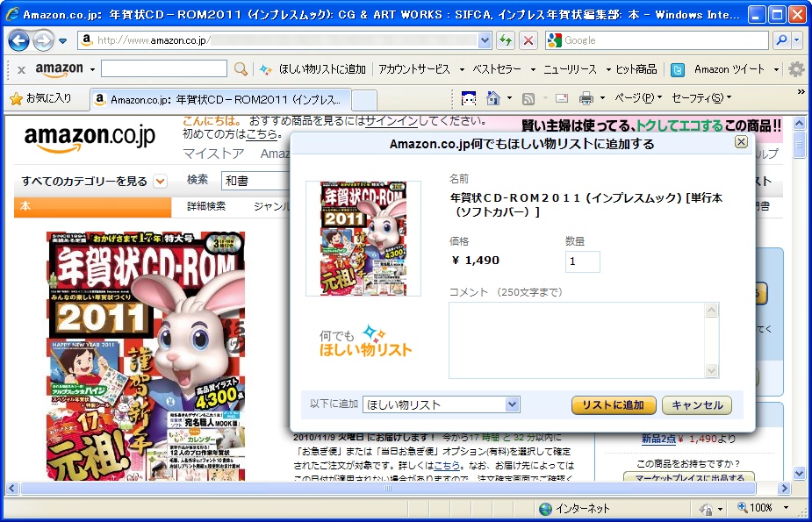
Task: Click the Home icon in the command bar
Action: point(493,97)
